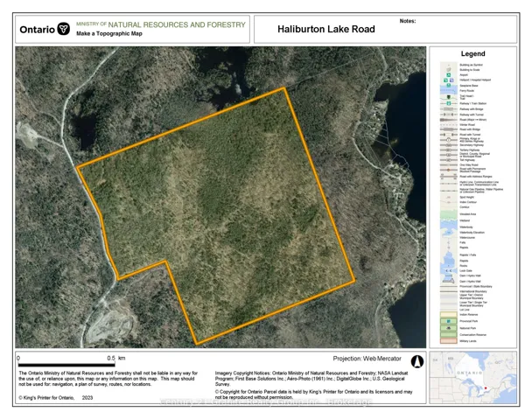Click the north arrow compass icon
This screenshot has width=532, height=419.
tap(417, 361)
